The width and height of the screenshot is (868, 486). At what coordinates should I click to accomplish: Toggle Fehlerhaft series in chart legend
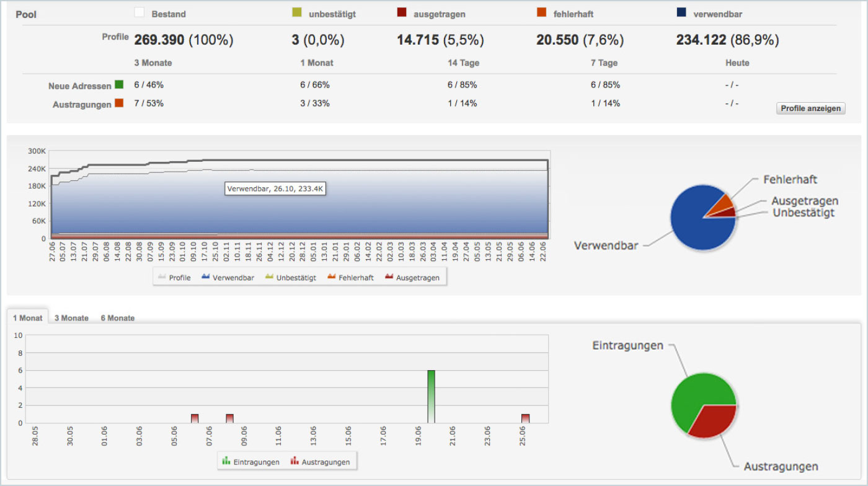[x=350, y=278]
